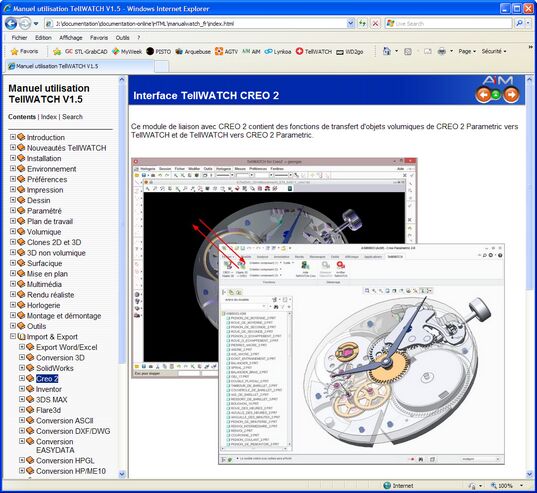
Task: Click the Multimédia book icon
Action: [x=21, y=284]
